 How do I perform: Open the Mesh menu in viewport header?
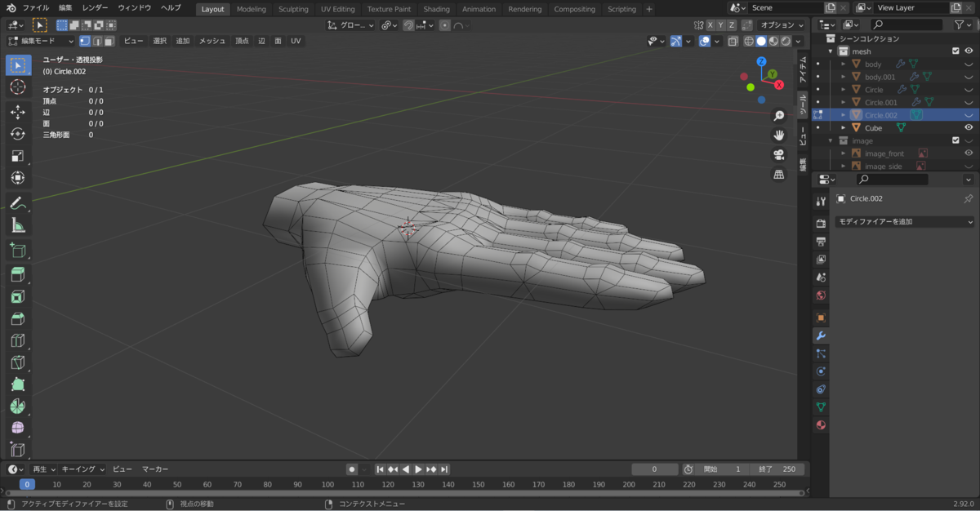(x=212, y=41)
